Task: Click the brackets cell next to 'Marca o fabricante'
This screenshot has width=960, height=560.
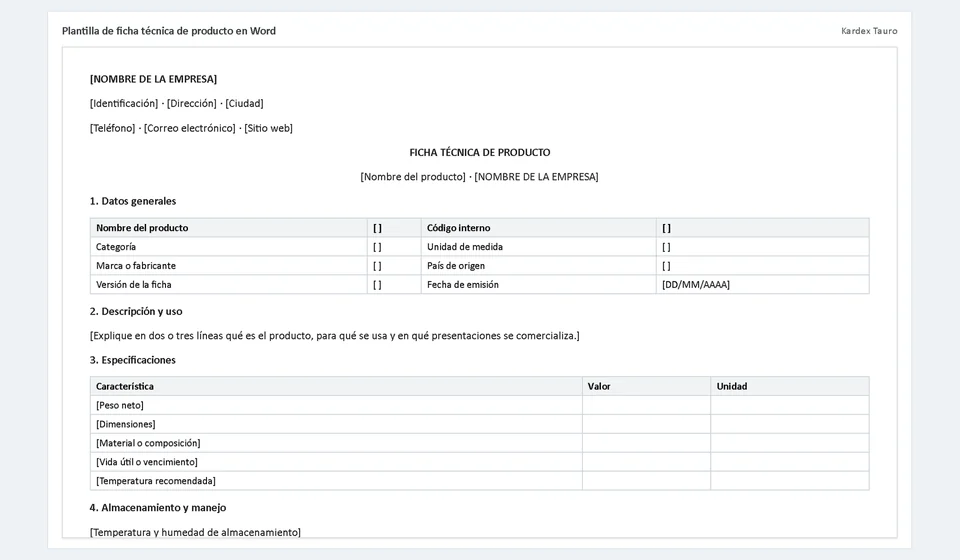Action: 394,266
